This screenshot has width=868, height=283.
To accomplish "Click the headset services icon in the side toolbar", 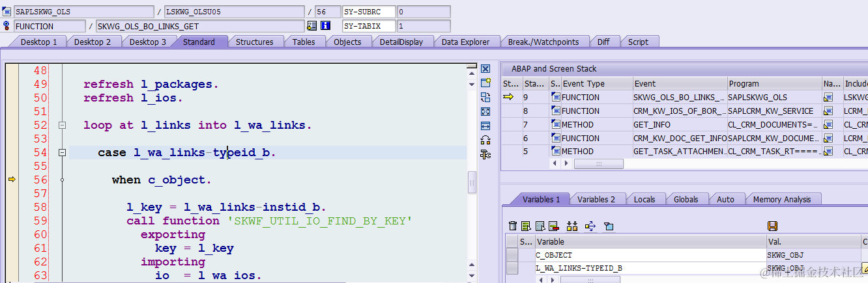I will pos(485,140).
